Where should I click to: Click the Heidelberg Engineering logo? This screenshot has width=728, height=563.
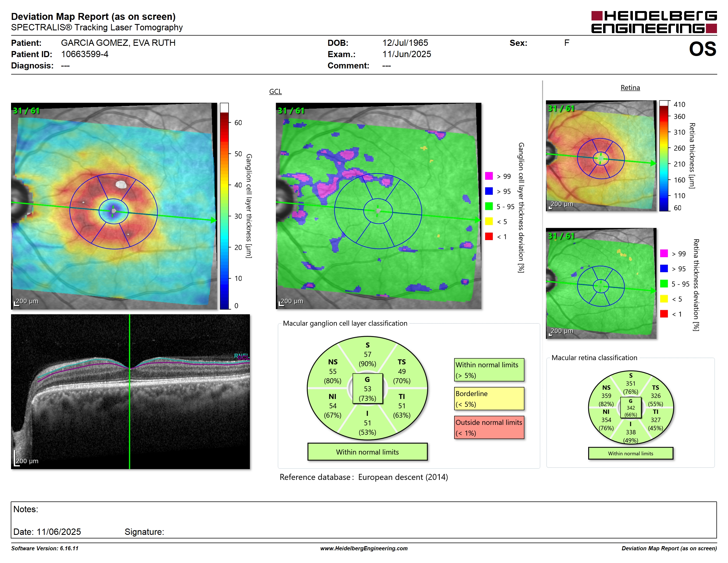click(x=654, y=22)
